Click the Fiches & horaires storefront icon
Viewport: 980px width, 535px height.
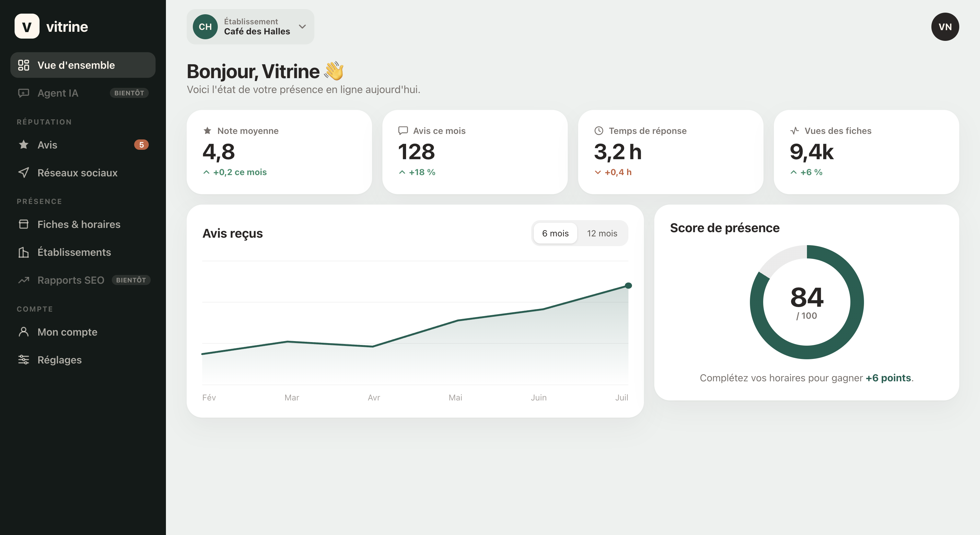point(24,224)
